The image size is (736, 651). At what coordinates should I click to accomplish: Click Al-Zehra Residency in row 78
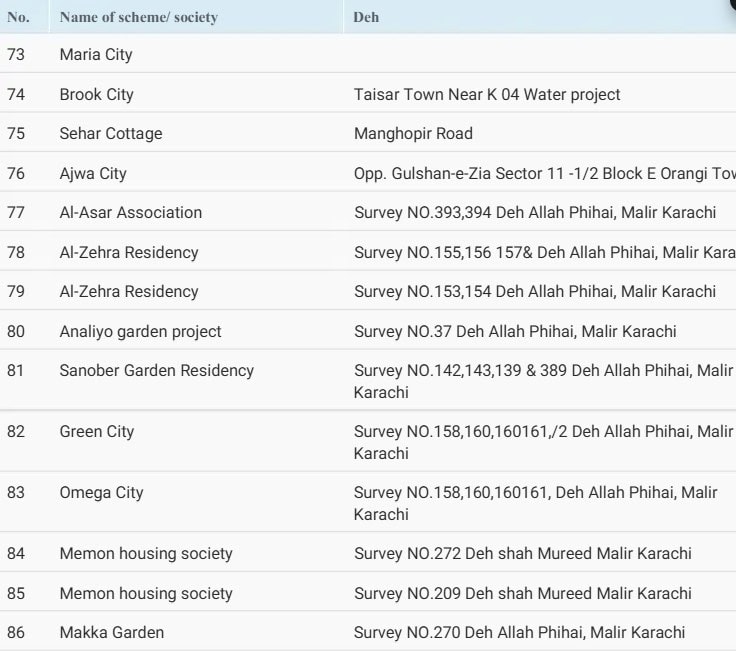point(129,253)
